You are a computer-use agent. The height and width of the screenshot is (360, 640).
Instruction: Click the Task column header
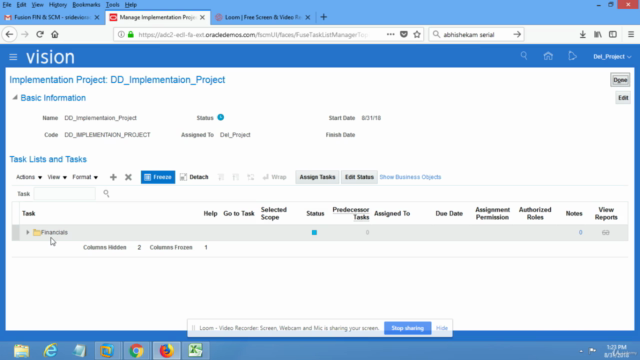(x=29, y=213)
